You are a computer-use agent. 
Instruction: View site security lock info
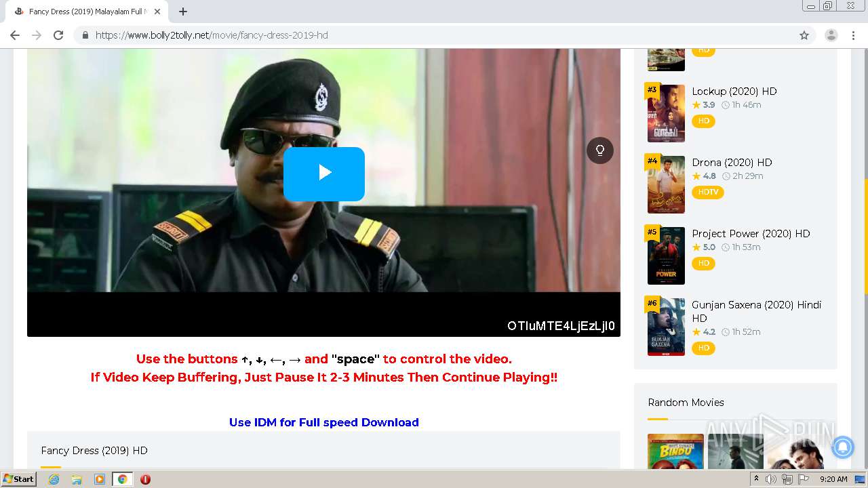[85, 35]
